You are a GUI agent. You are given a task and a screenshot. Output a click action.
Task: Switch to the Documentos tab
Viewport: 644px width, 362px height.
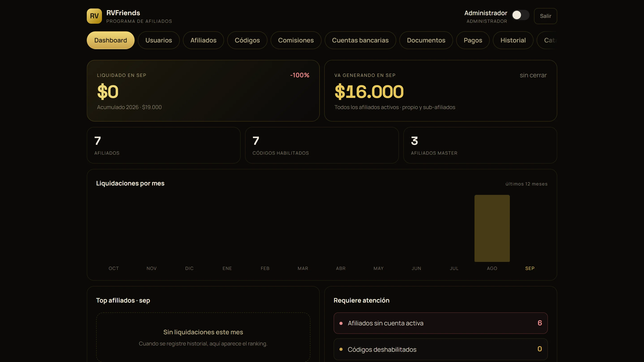(426, 40)
